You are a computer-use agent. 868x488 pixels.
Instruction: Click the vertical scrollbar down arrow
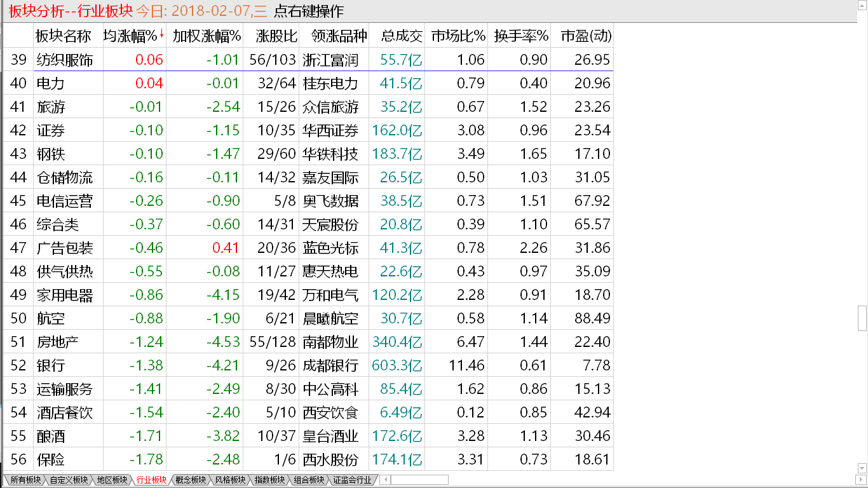(862, 469)
